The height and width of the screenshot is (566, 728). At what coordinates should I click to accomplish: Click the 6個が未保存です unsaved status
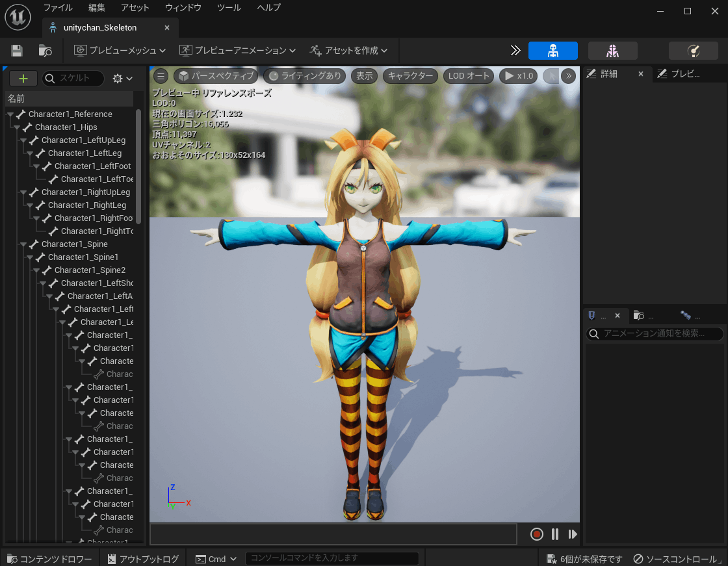pyautogui.click(x=584, y=559)
